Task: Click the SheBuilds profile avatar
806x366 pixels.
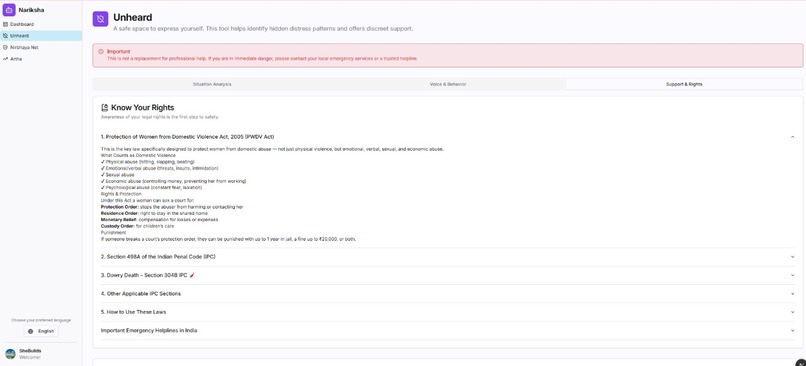Action: pyautogui.click(x=10, y=354)
